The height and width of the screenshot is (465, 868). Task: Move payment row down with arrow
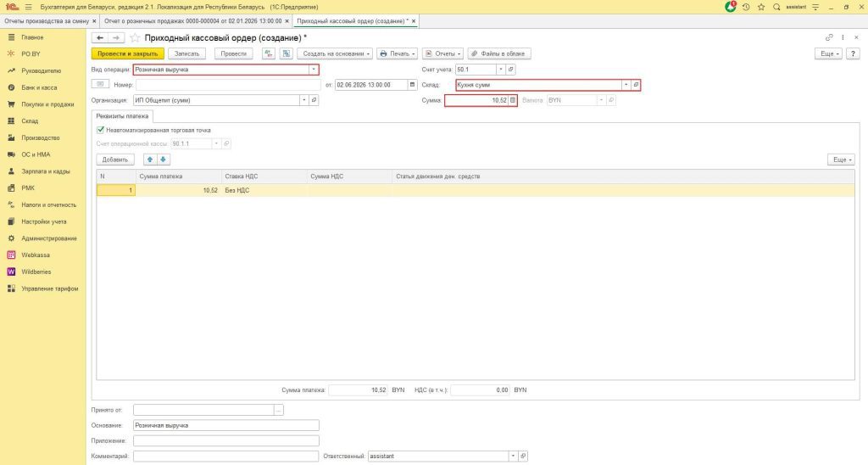click(164, 160)
